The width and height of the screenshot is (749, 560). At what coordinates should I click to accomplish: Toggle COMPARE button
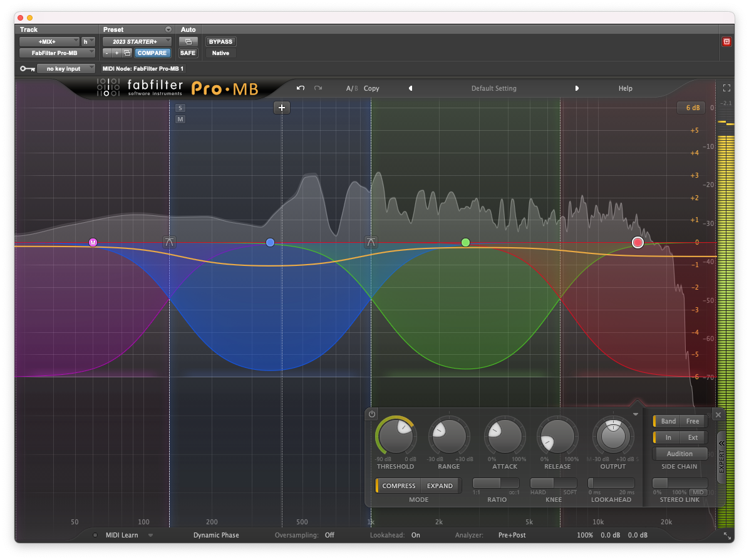152,53
